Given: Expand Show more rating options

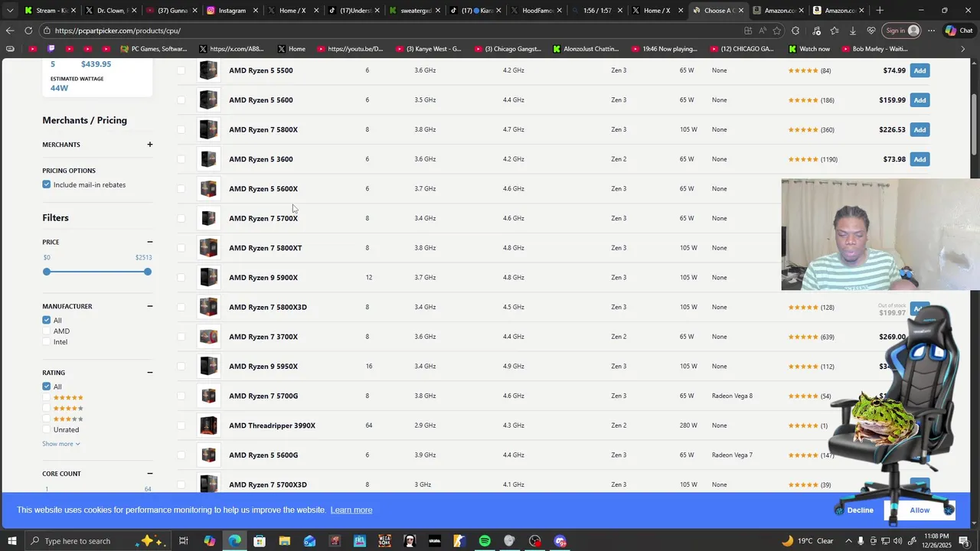Looking at the screenshot, I should (x=61, y=444).
